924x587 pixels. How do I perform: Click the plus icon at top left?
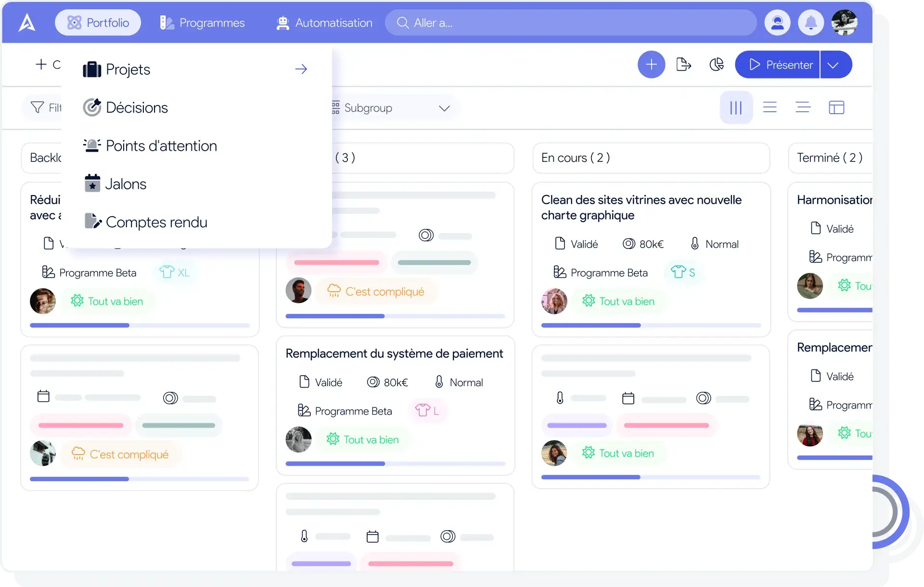41,64
